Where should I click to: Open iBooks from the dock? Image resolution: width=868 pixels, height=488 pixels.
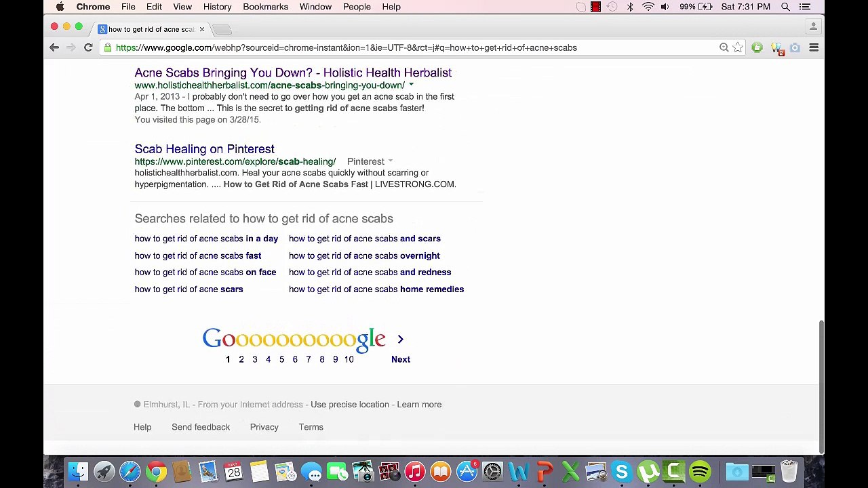(x=441, y=472)
